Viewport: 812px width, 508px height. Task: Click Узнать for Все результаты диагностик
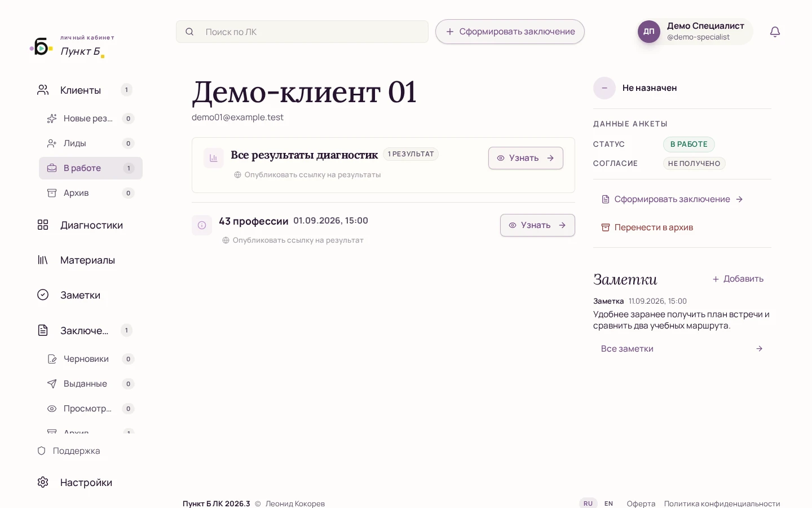point(526,158)
